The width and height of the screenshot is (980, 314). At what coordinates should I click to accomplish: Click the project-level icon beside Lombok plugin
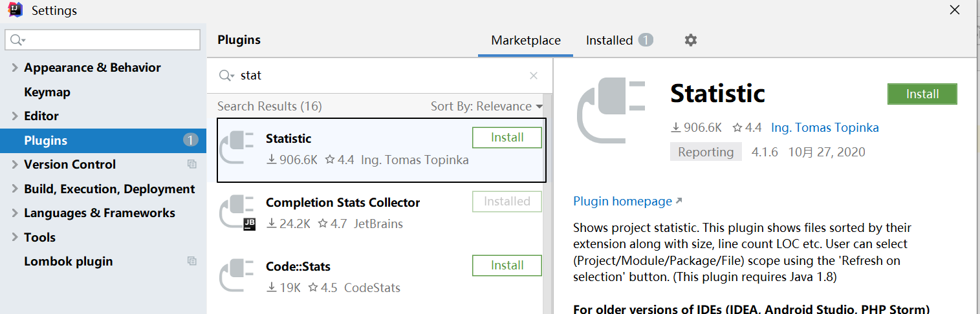click(191, 262)
